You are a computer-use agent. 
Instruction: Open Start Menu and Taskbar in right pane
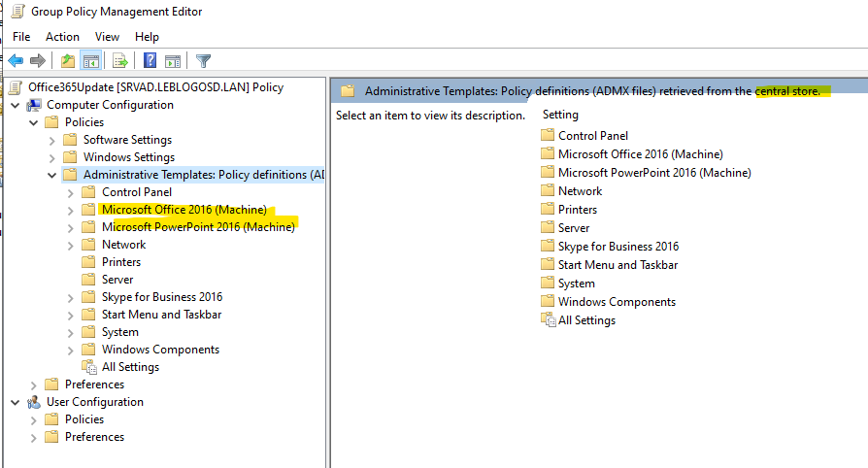(618, 265)
